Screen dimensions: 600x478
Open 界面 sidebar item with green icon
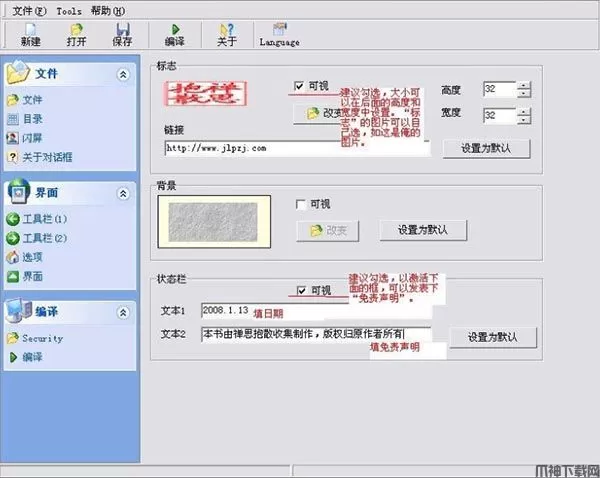click(x=25, y=276)
